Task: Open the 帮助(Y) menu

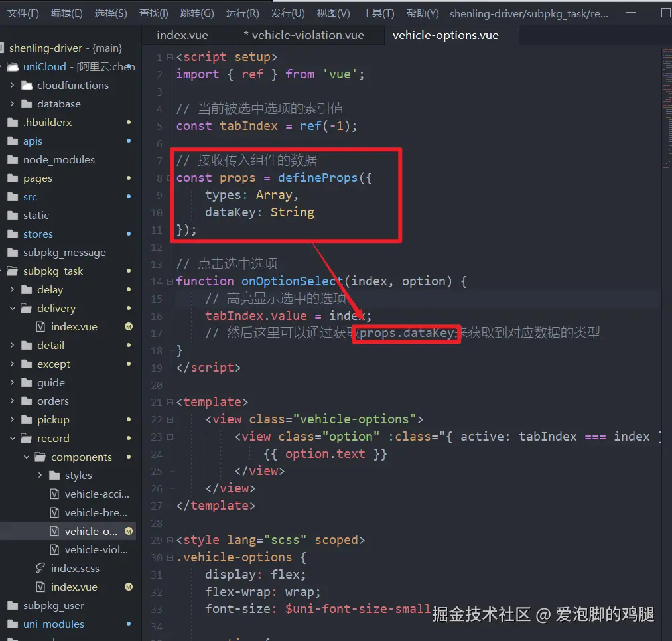Action: tap(423, 13)
